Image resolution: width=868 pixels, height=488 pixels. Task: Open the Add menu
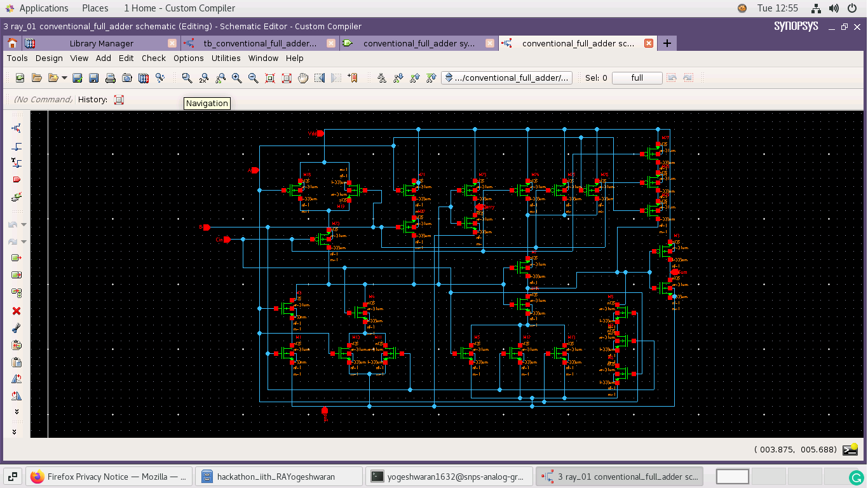pos(103,58)
